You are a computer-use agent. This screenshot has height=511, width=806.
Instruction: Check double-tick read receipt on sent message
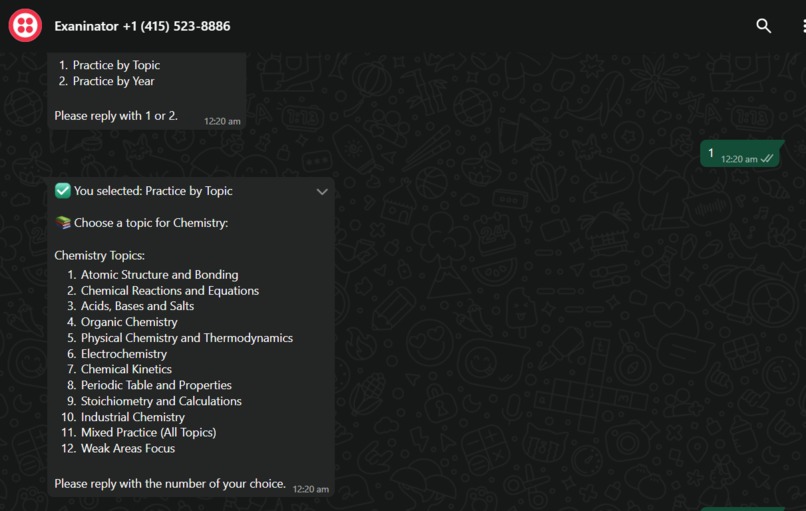point(767,159)
